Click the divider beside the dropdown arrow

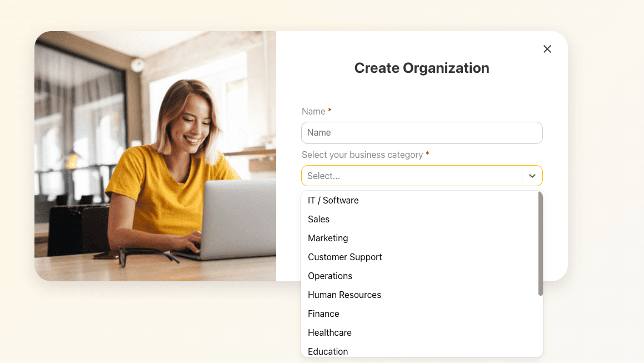coord(522,175)
